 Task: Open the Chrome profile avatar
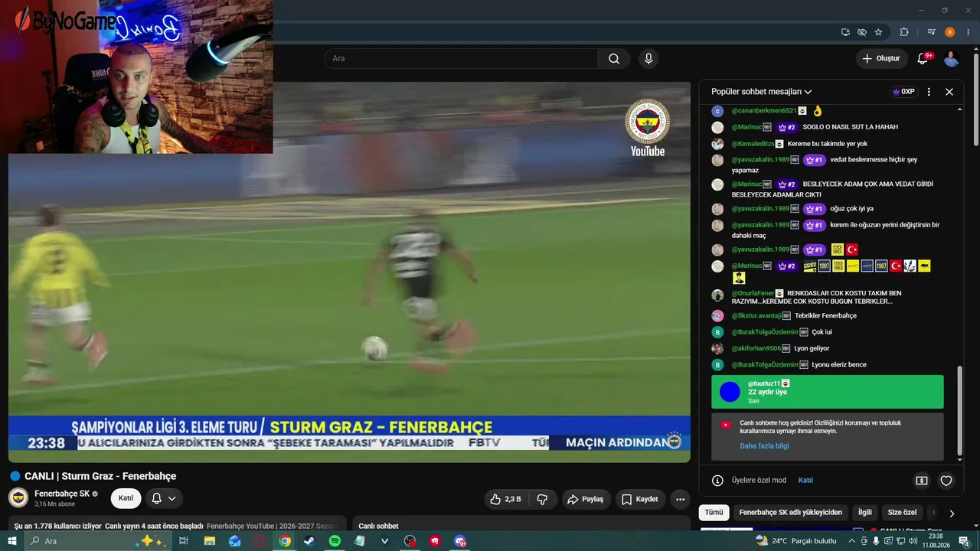coord(949,32)
